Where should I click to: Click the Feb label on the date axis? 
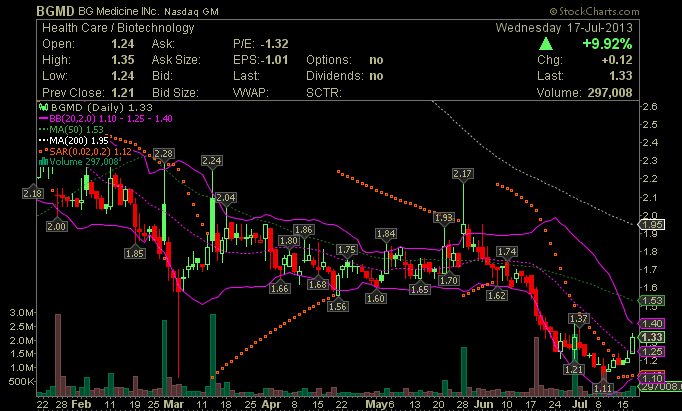pyautogui.click(x=81, y=404)
